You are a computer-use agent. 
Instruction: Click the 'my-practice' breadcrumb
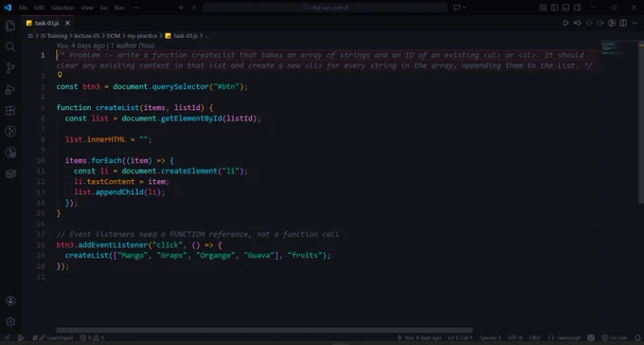[x=142, y=36]
